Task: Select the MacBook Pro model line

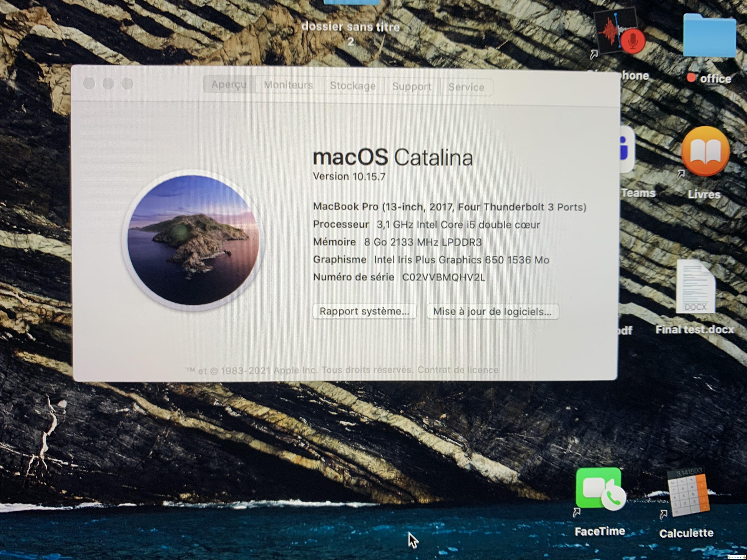Action: pos(449,207)
